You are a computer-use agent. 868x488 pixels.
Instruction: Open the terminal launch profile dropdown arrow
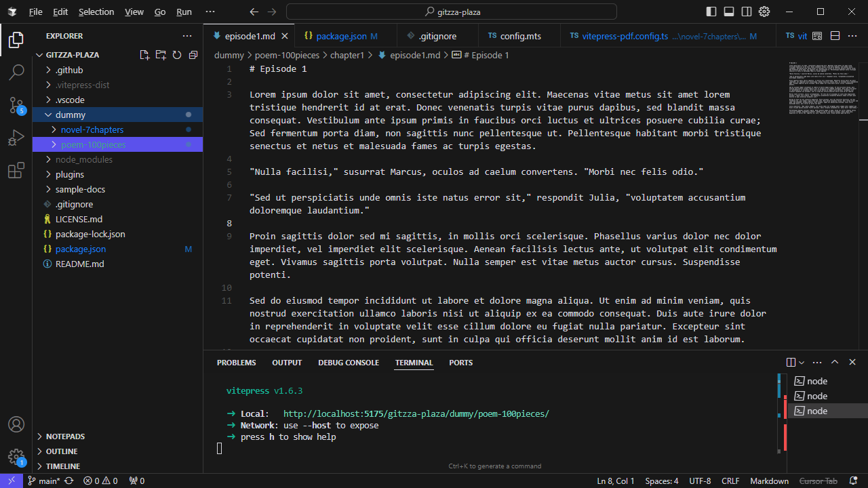point(802,363)
